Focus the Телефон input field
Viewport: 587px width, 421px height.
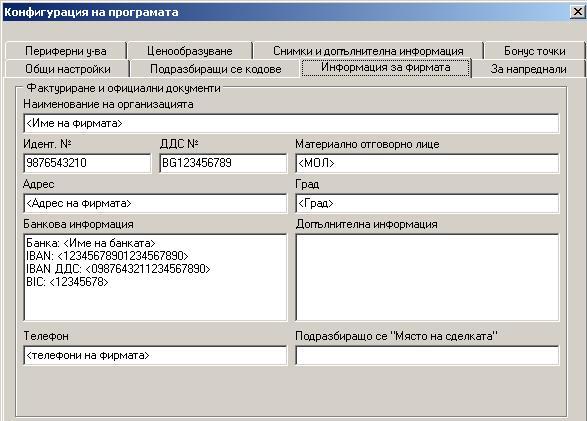(x=155, y=355)
